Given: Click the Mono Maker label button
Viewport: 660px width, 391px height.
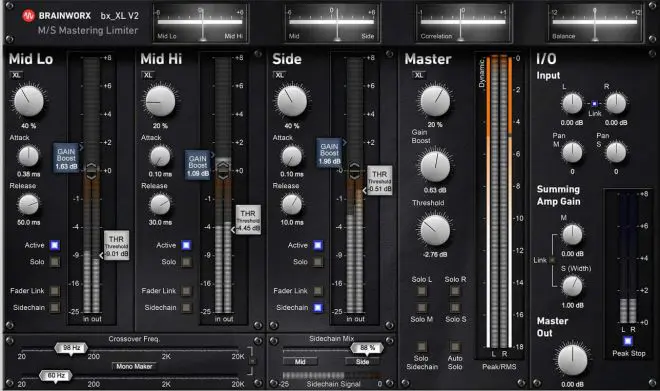Looking at the screenshot, I should coord(134,367).
